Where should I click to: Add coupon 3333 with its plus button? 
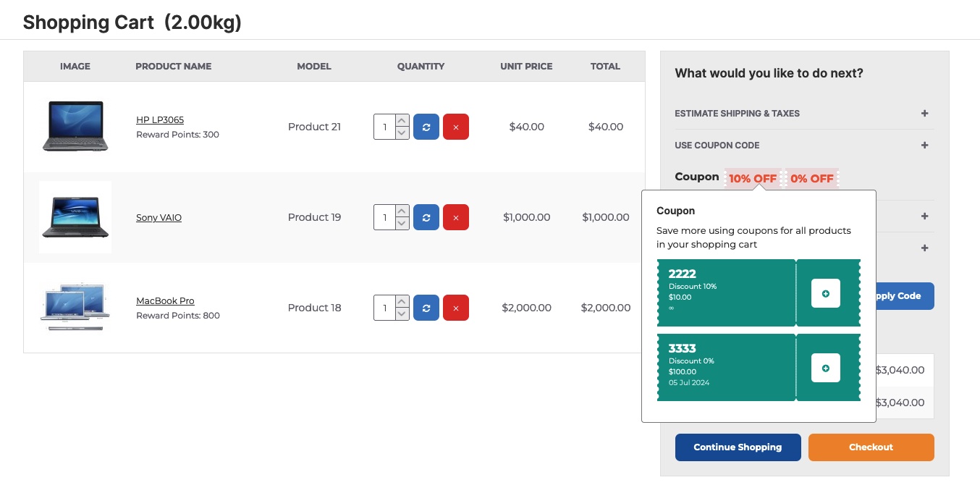(826, 368)
